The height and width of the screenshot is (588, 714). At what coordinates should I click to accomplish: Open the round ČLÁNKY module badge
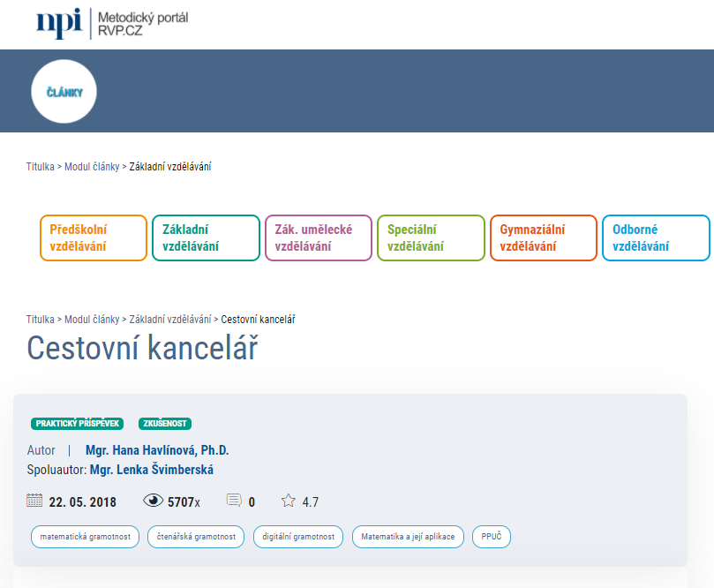pyautogui.click(x=64, y=92)
